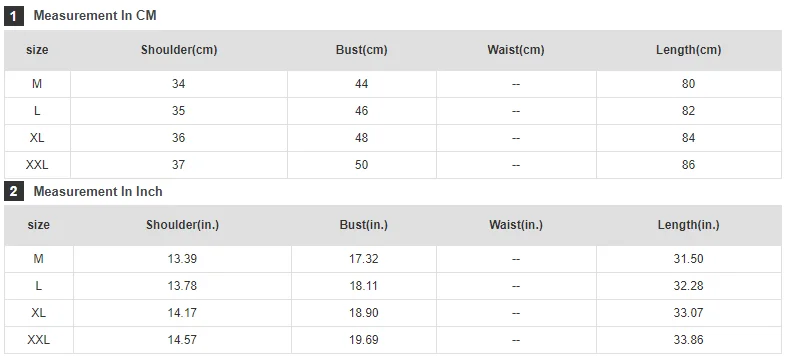Click the length value 31.50 for size M
Image resolution: width=787 pixels, height=362 pixels.
pos(689,259)
